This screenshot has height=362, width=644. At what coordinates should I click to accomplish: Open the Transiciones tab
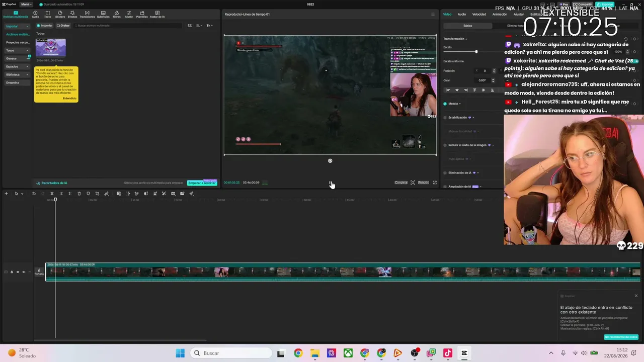87,15
